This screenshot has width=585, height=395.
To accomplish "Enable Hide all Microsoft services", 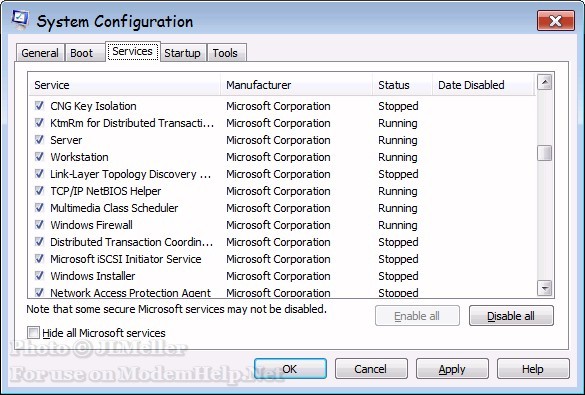I will [x=33, y=332].
